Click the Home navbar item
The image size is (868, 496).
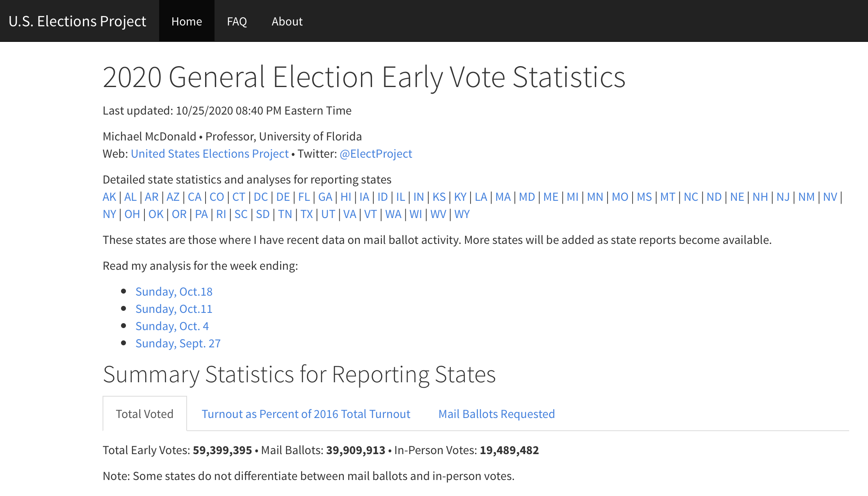[x=187, y=21]
